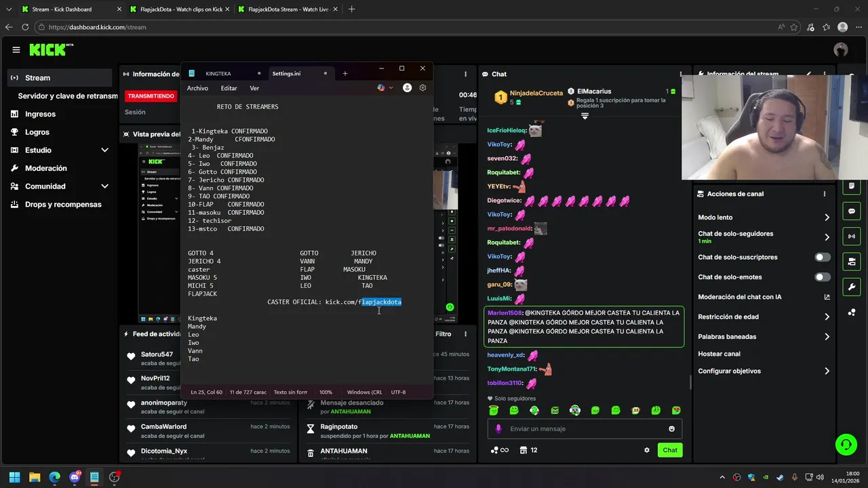
Task: Toggle Chat de solo-emotes switch
Action: [x=823, y=277]
